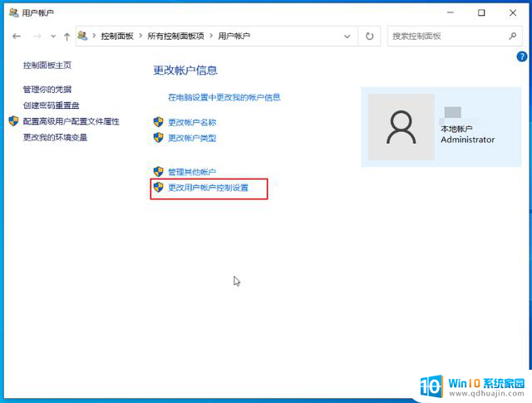Go up one level arrow

[66, 37]
